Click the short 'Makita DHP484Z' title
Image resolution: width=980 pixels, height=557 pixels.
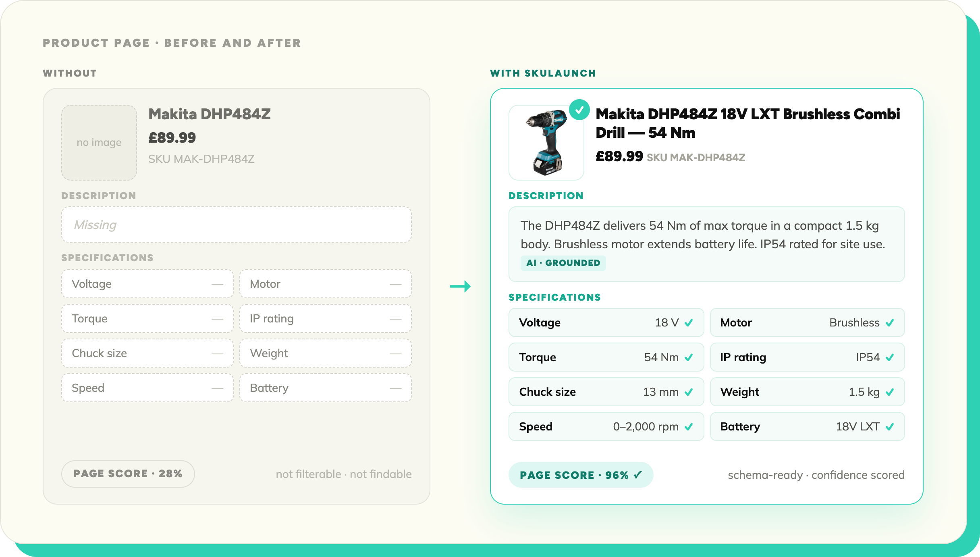pyautogui.click(x=210, y=114)
